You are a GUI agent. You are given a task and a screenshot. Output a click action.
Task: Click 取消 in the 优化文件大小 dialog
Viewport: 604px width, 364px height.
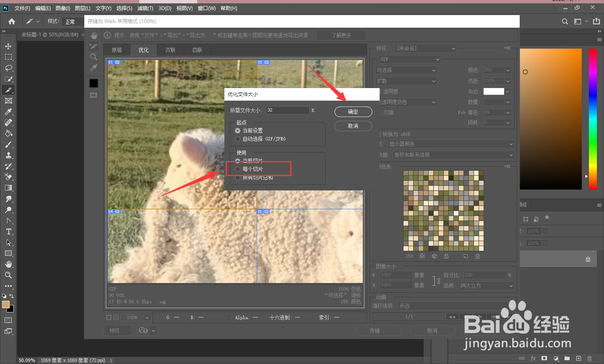pyautogui.click(x=353, y=126)
